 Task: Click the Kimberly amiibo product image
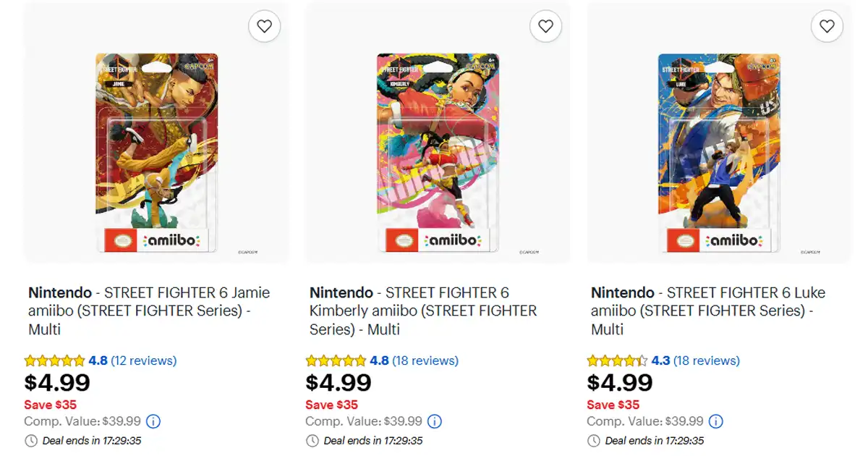coord(438,152)
